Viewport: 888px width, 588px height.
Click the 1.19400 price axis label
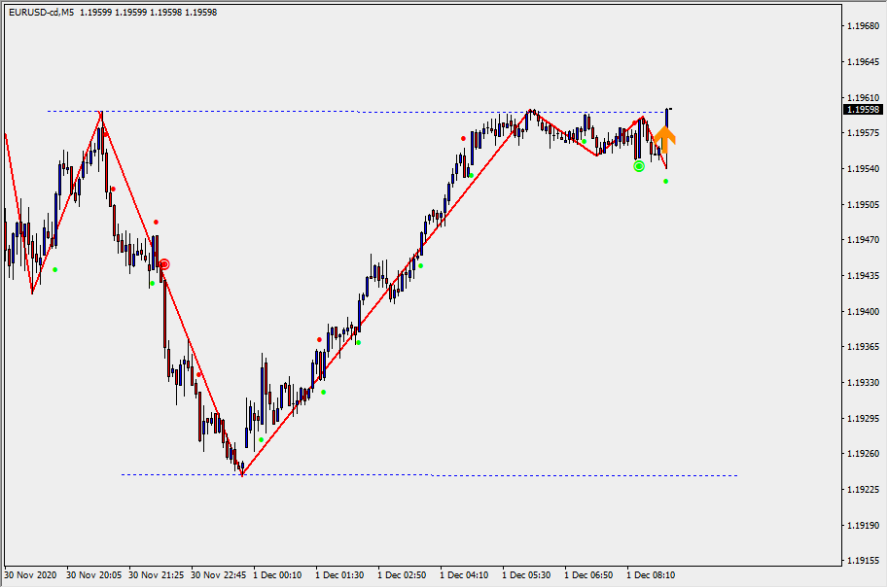[863, 311]
